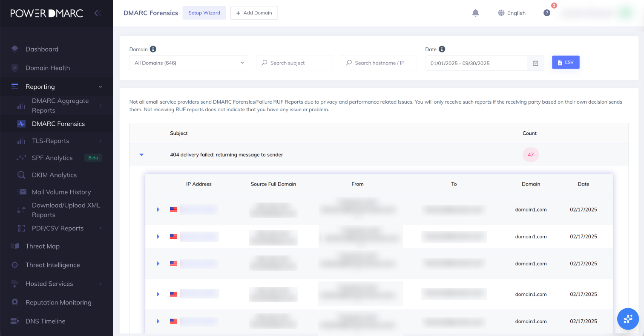This screenshot has height=336, width=644.
Task: Click the PDF/CSV Reports icon
Action: click(21, 228)
